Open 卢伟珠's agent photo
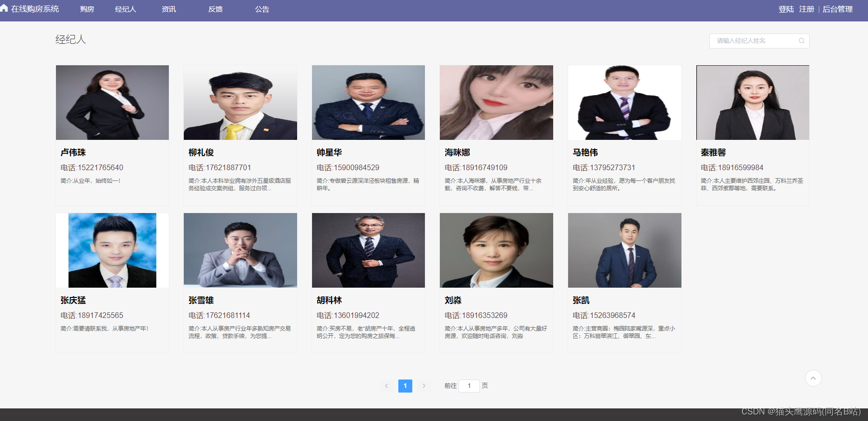This screenshot has width=868, height=421. 112,103
